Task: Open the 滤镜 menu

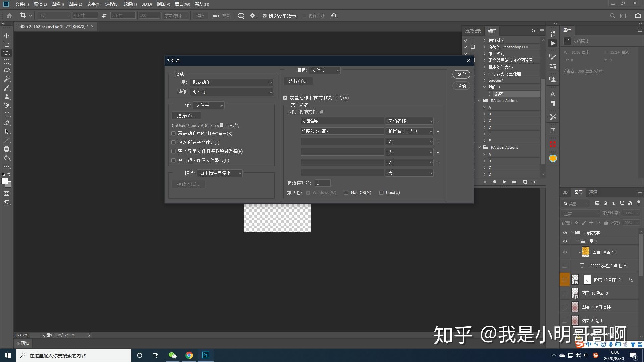Action: tap(129, 4)
